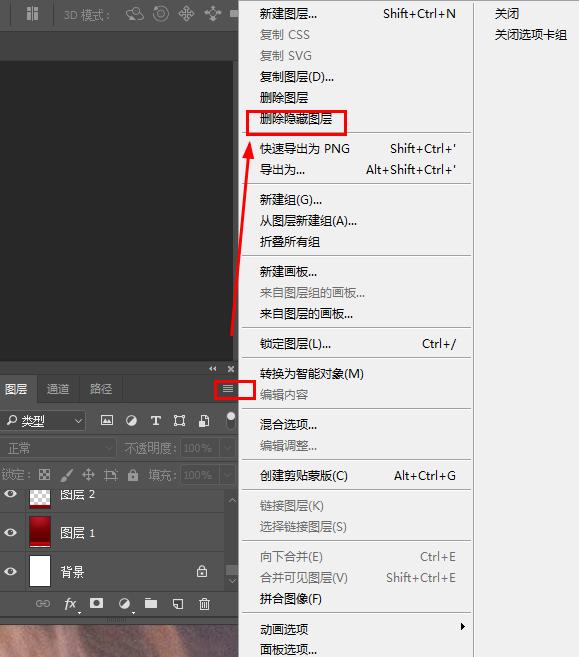Click the 3D pan mode icon

[x=186, y=14]
